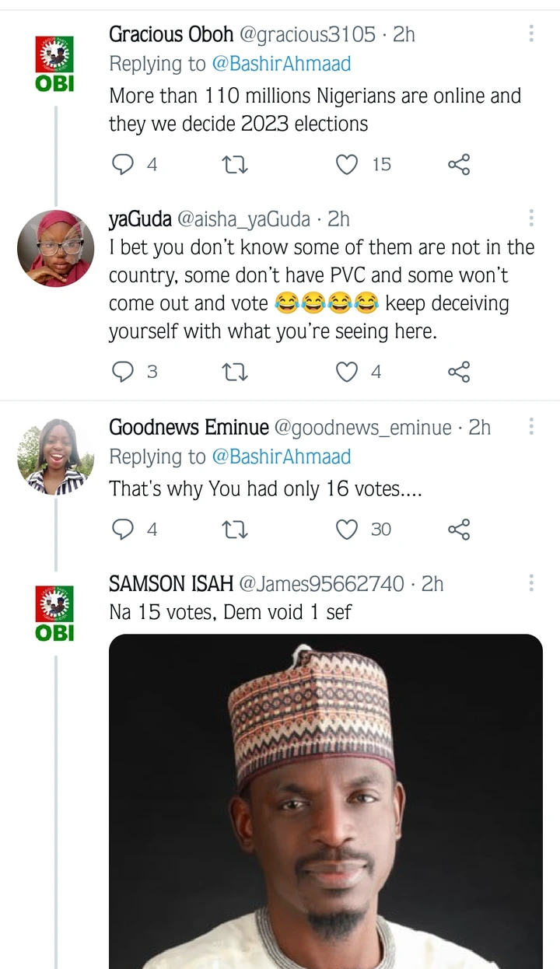Open @BashirAhmaad link under Goodnews Eminue

pyautogui.click(x=282, y=457)
